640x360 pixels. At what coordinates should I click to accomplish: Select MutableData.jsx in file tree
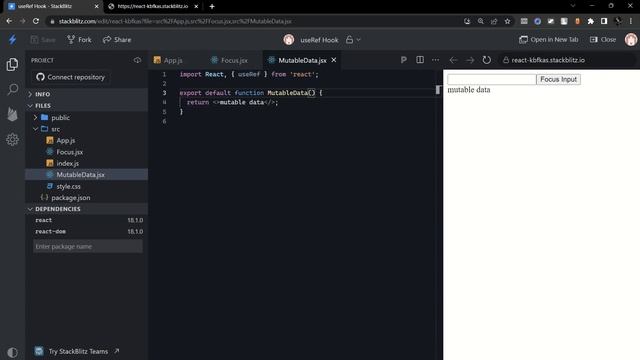point(87,175)
